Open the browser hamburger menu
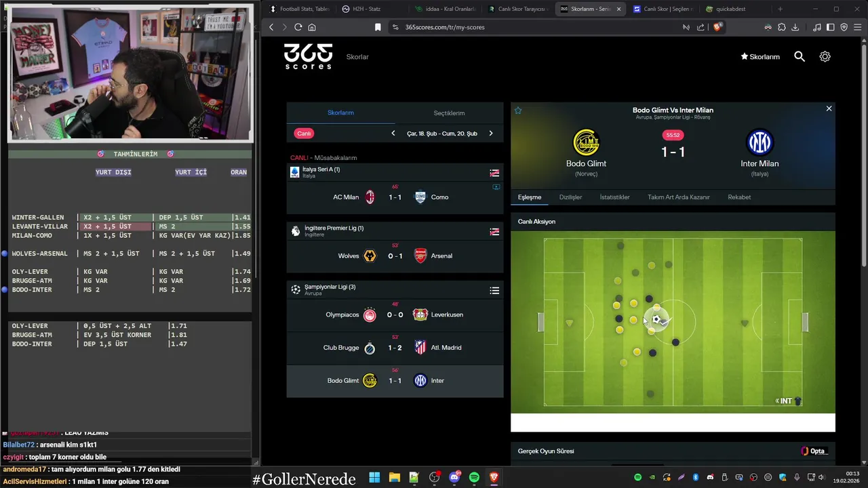 pos(858,27)
